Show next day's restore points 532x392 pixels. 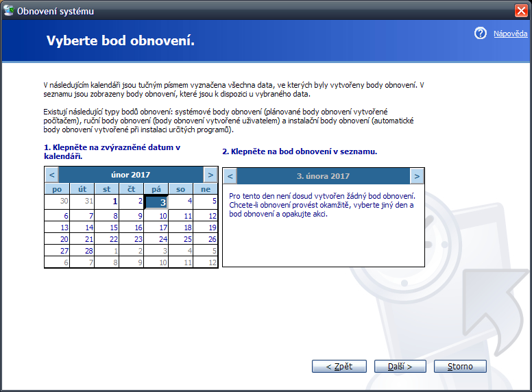[416, 176]
